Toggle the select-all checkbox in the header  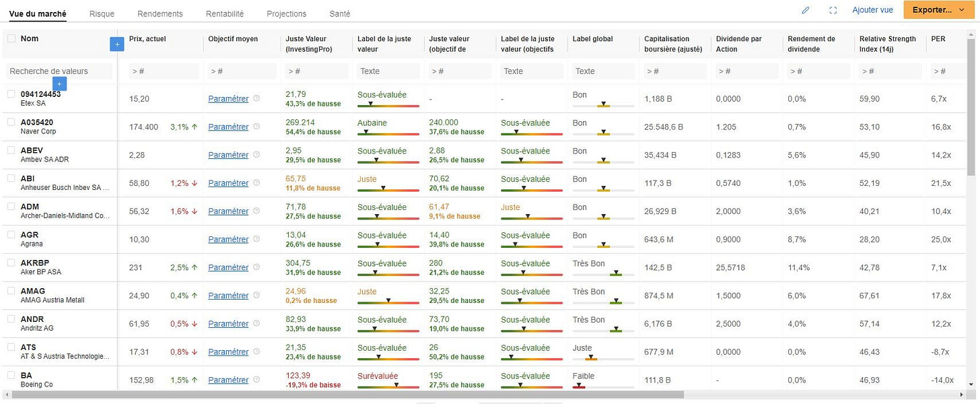11,38
